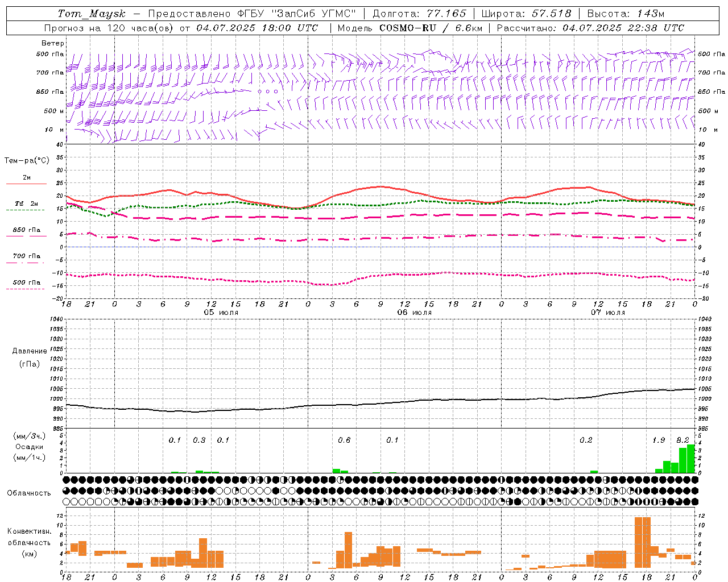
Task: Click the 0.2 precipitation amount
Action: pos(586,440)
